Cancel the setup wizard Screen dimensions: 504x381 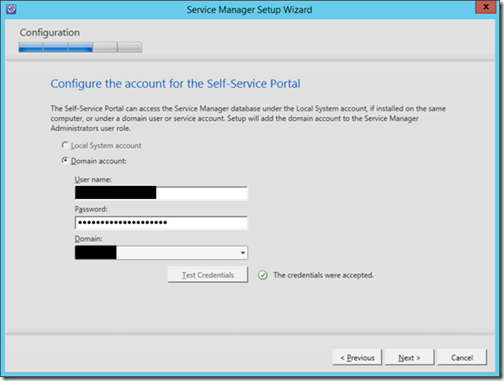(462, 358)
